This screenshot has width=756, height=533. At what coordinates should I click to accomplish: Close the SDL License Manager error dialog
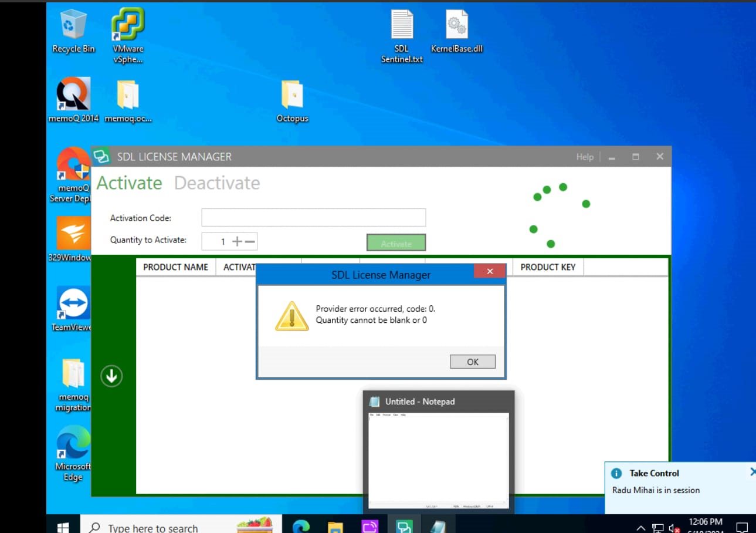[490, 271]
